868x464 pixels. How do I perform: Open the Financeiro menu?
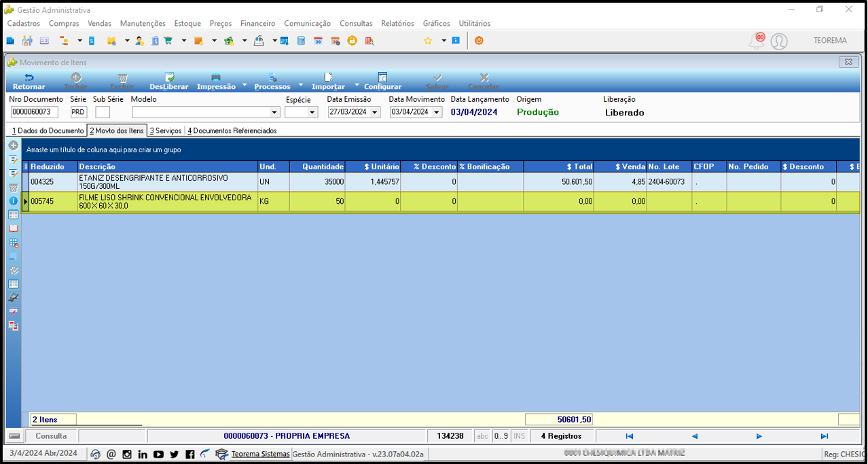pos(258,23)
